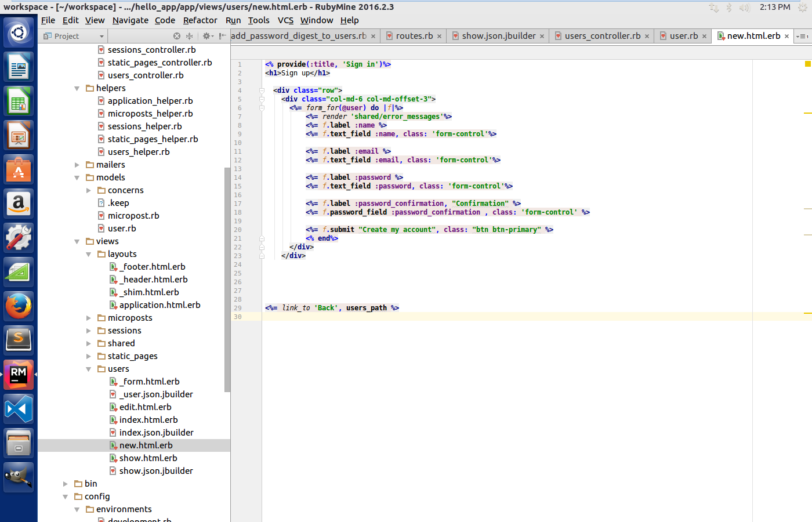
Task: Switch to routes.rb tab
Action: coord(414,36)
